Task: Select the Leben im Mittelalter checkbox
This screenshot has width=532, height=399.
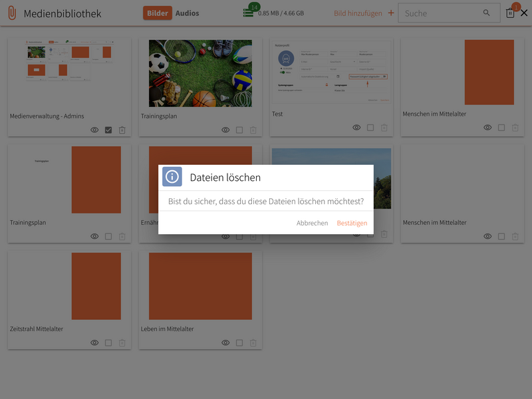Action: (239, 343)
